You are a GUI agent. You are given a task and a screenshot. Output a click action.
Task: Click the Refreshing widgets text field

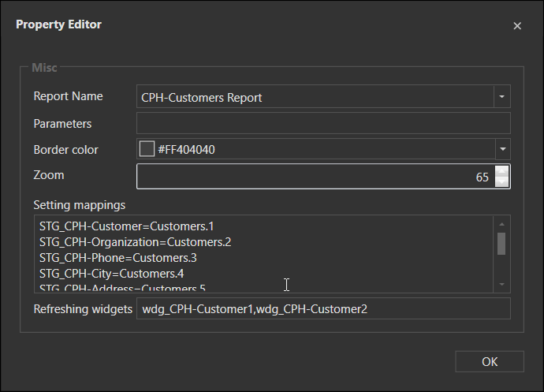click(x=323, y=309)
